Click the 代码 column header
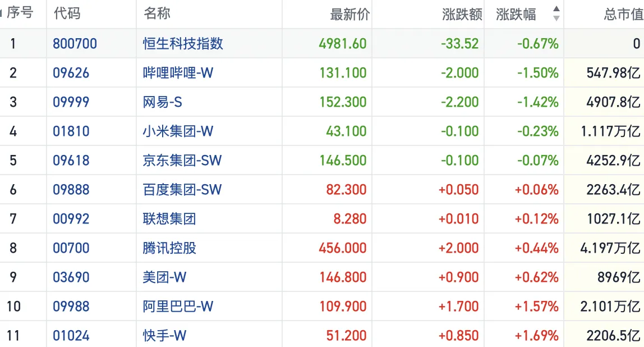 pos(67,13)
